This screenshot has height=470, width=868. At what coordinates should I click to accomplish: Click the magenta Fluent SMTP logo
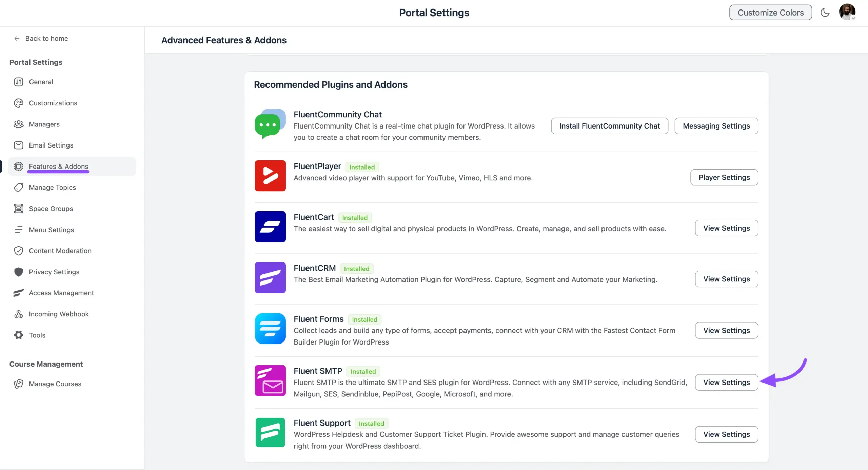click(x=270, y=380)
